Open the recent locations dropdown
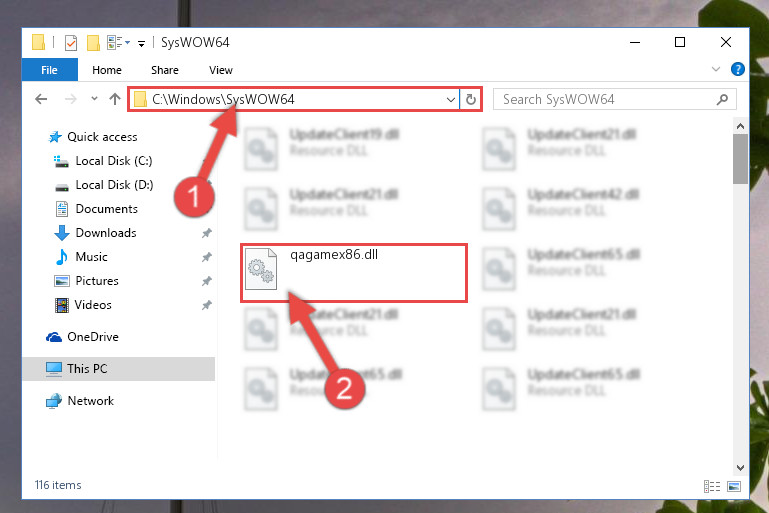Image resolution: width=769 pixels, height=513 pixels. [x=94, y=99]
